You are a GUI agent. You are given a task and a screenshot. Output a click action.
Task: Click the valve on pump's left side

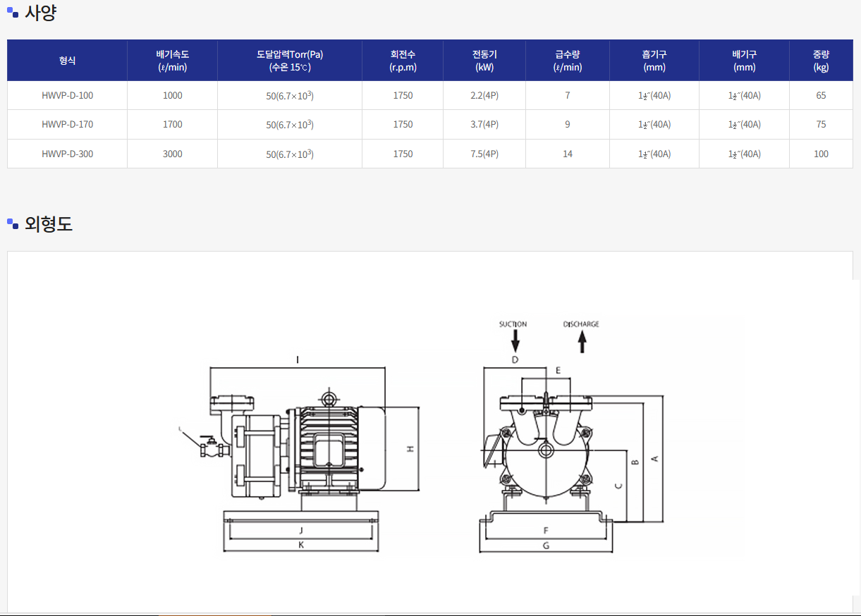(x=209, y=448)
